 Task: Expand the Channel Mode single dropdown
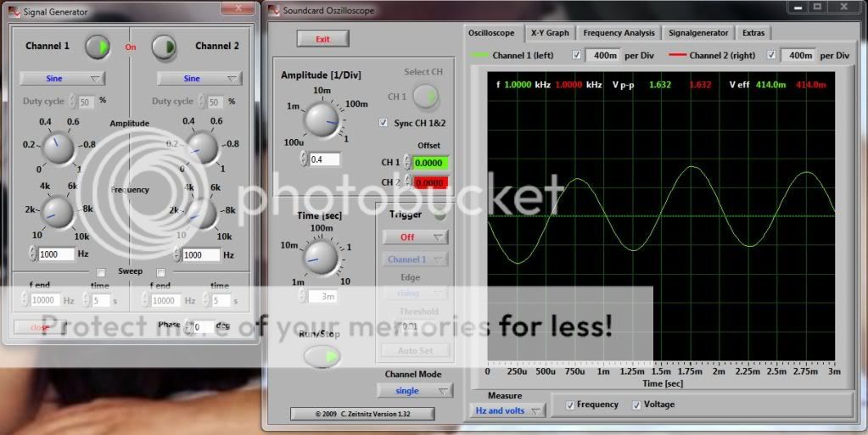coord(415,391)
